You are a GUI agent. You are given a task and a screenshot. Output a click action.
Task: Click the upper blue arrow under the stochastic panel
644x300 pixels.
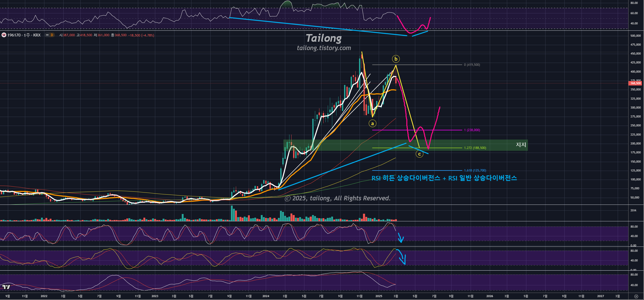(400, 238)
